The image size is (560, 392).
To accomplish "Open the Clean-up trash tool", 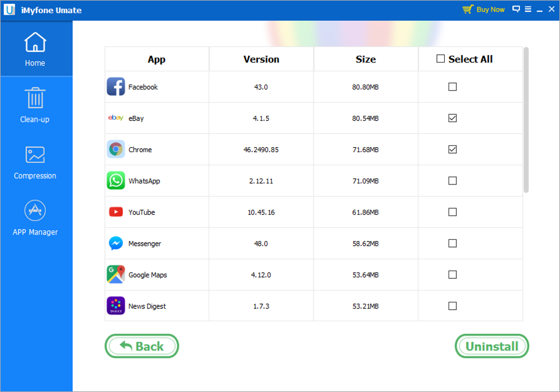I will (x=35, y=105).
